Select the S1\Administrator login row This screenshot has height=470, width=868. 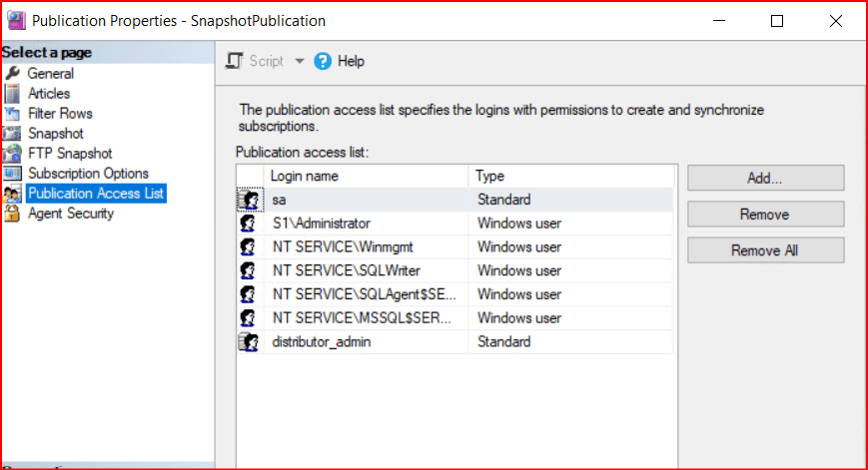[x=321, y=224]
